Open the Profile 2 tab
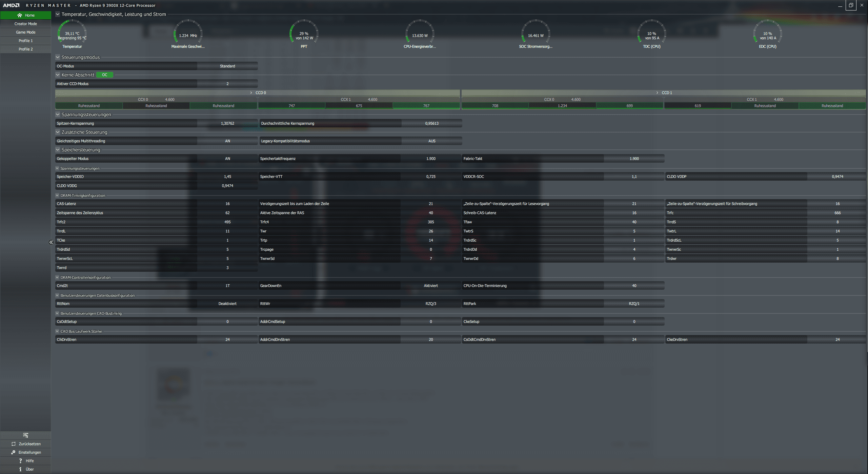 coord(25,49)
